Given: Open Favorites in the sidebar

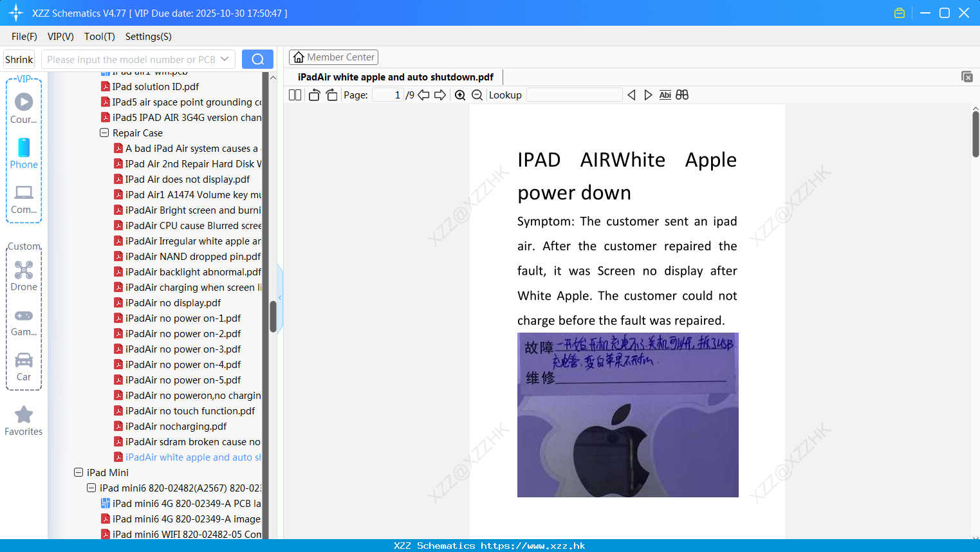Looking at the screenshot, I should coord(24,421).
